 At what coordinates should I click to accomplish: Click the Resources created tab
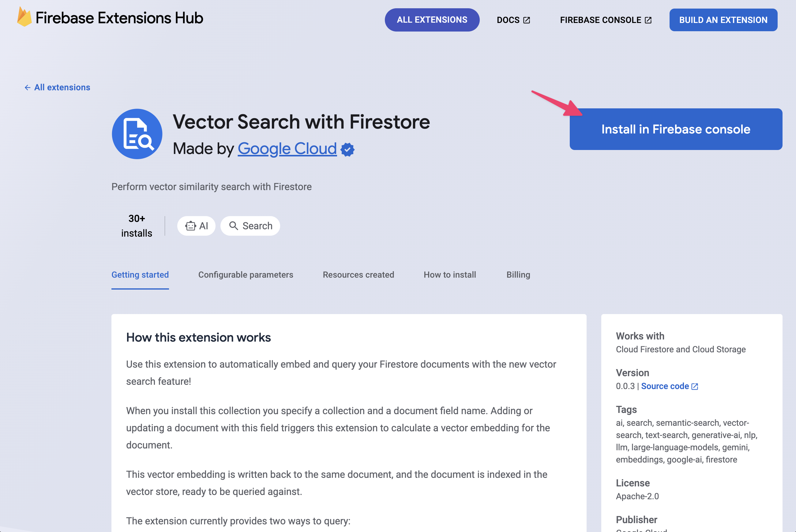point(358,274)
